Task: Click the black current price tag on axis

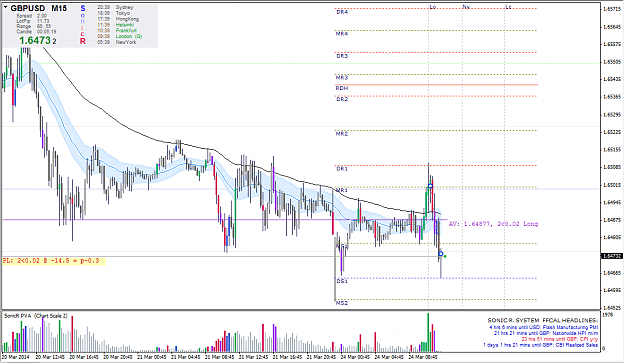Action: [612, 256]
